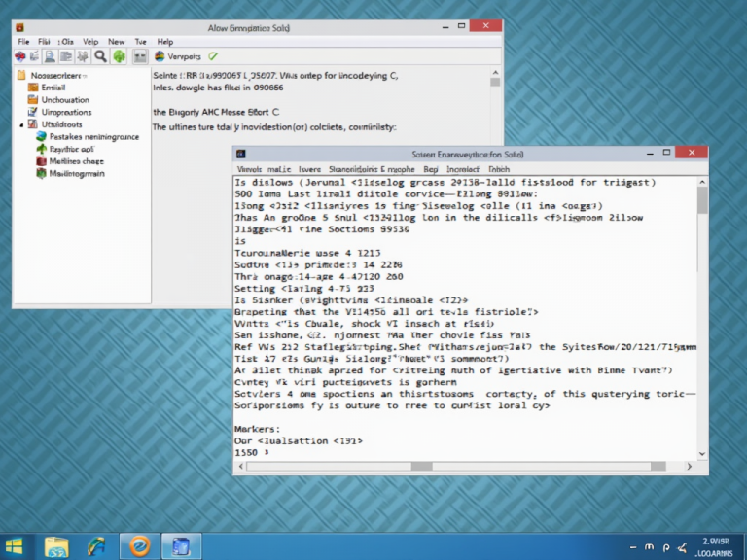Image resolution: width=747 pixels, height=560 pixels.
Task: Switch to the blue taskbar app icon
Action: pos(182,546)
